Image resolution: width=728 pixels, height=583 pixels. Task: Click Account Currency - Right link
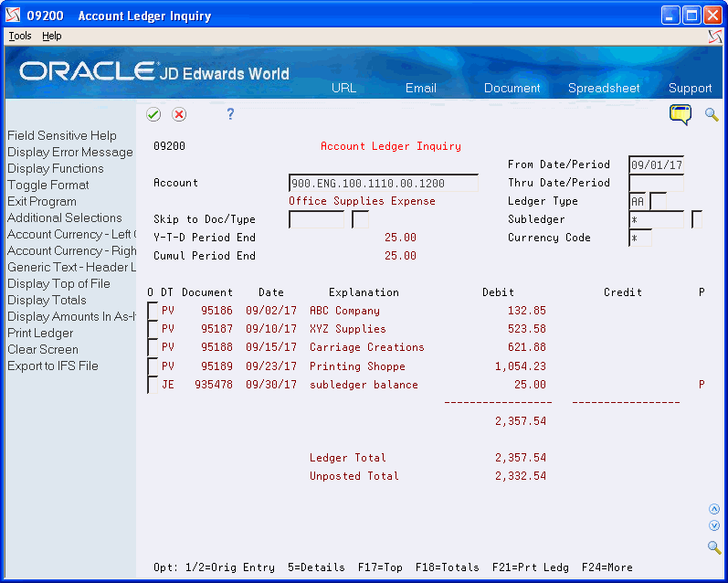[x=71, y=250]
